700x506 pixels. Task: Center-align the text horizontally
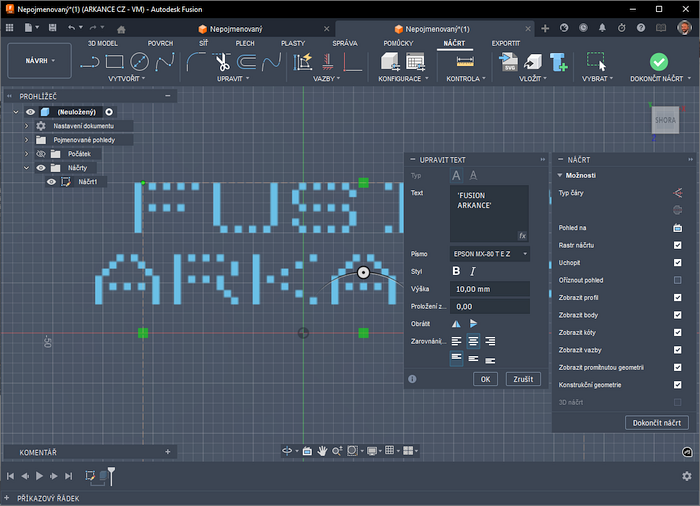[x=473, y=341]
